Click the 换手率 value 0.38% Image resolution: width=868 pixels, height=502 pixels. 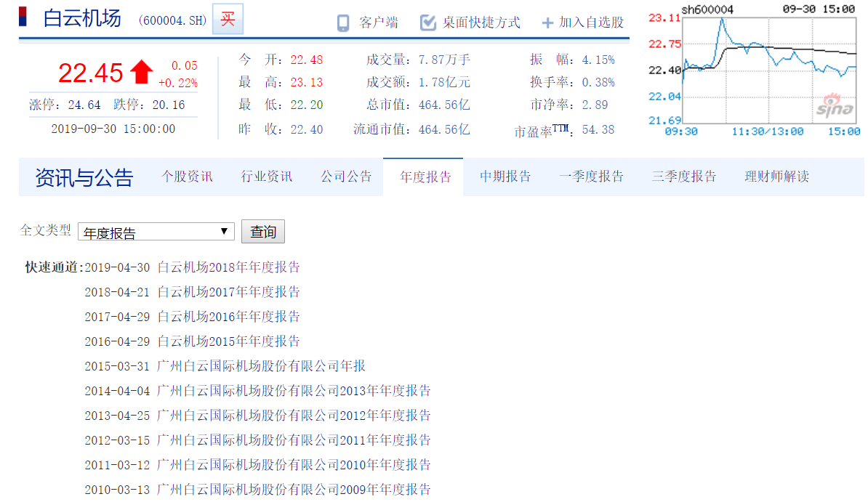click(x=598, y=83)
